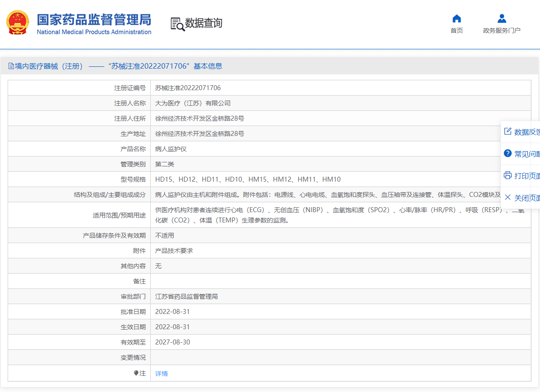Click National Medical Products Administration subtitle

pyautogui.click(x=94, y=32)
